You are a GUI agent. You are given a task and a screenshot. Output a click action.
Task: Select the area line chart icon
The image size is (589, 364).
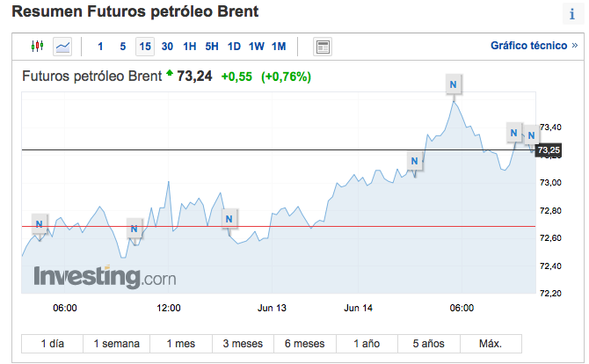[x=63, y=47]
